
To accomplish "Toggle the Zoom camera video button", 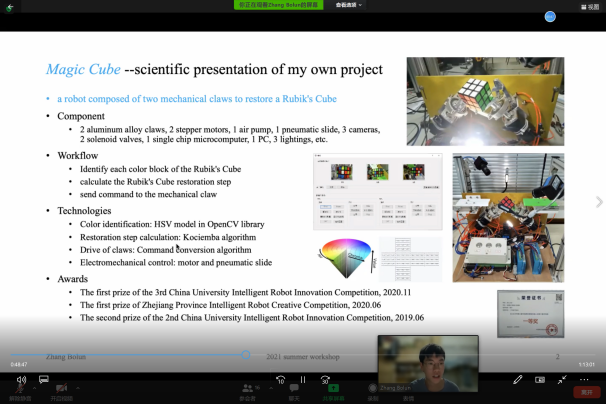I will (62, 388).
